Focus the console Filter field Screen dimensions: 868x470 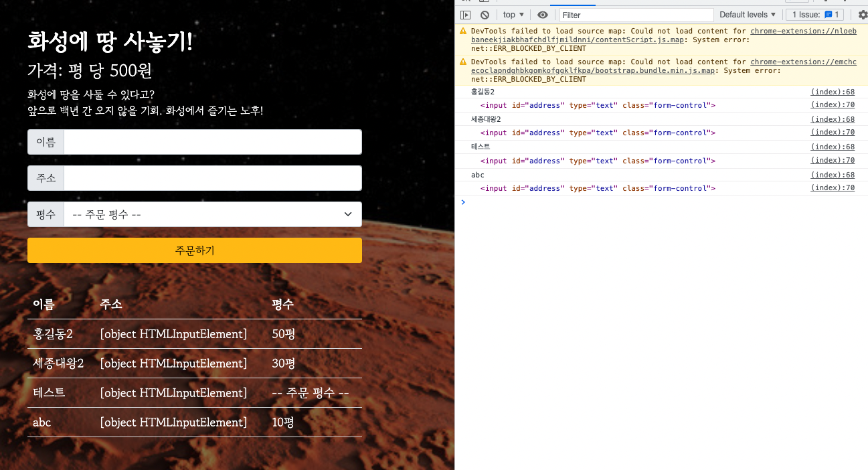[636, 15]
